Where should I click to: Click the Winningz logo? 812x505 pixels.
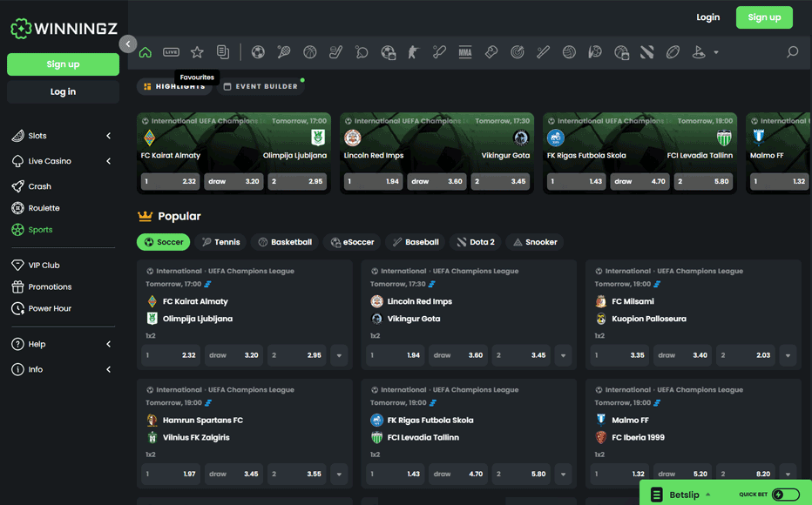coord(64,29)
